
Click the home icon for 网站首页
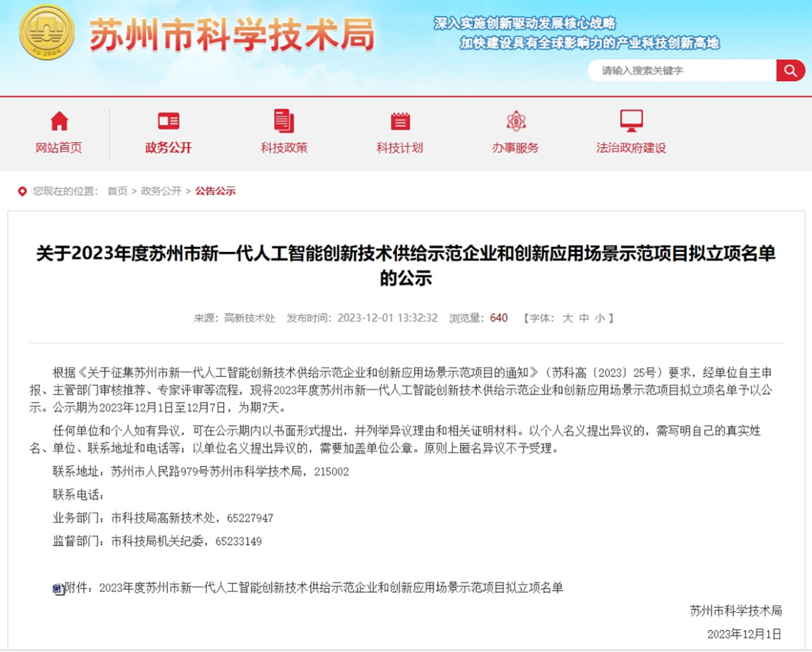[x=59, y=121]
